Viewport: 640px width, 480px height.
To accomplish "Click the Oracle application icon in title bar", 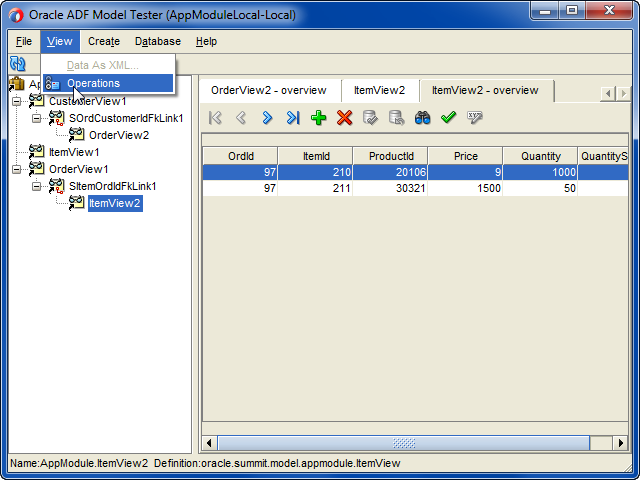I will pos(16,16).
